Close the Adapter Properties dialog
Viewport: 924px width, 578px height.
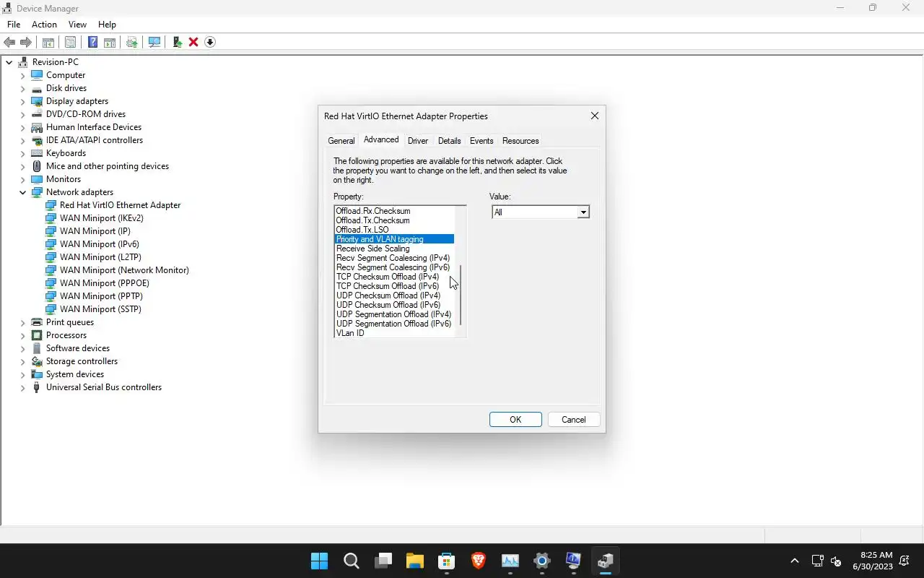[x=595, y=116]
